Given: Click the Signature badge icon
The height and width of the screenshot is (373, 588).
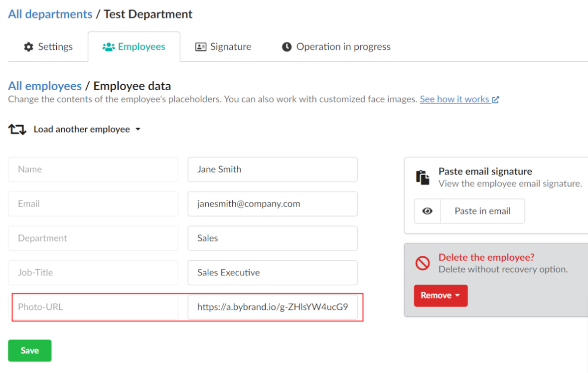Looking at the screenshot, I should point(200,46).
